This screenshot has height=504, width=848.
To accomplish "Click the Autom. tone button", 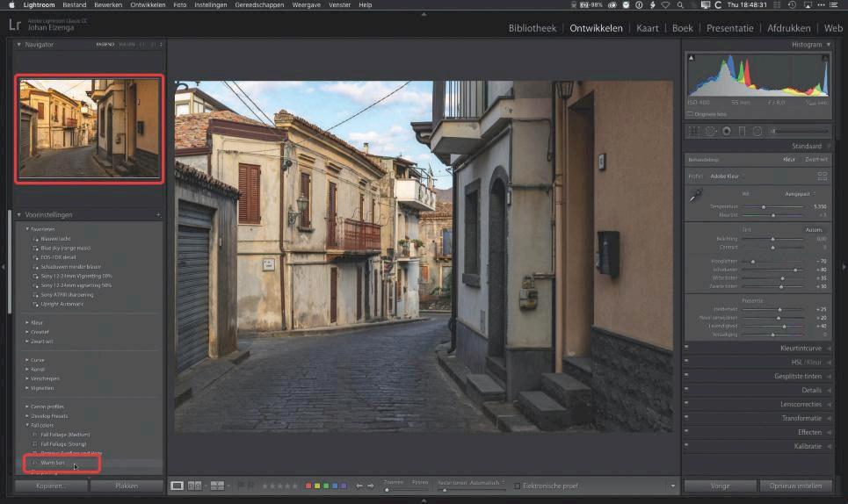I will pos(814,229).
